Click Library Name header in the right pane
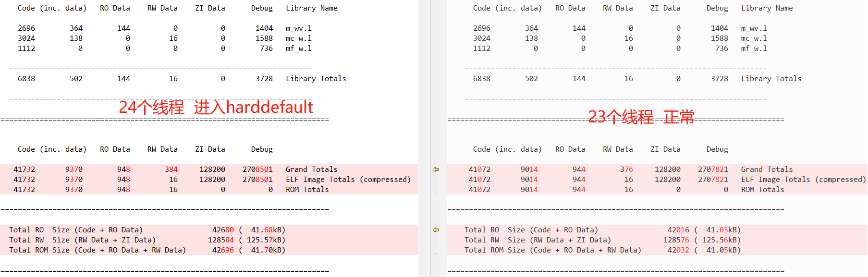Viewport: 868px width, 277px height. [767, 8]
